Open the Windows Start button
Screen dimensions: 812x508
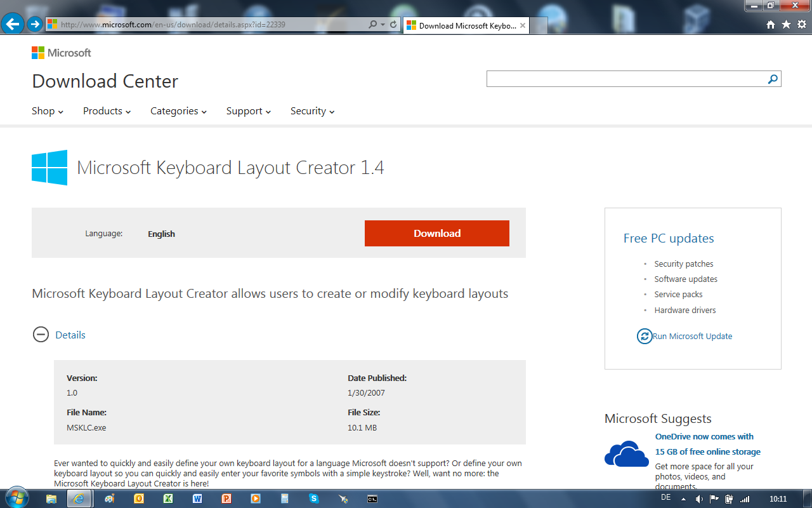pyautogui.click(x=16, y=498)
